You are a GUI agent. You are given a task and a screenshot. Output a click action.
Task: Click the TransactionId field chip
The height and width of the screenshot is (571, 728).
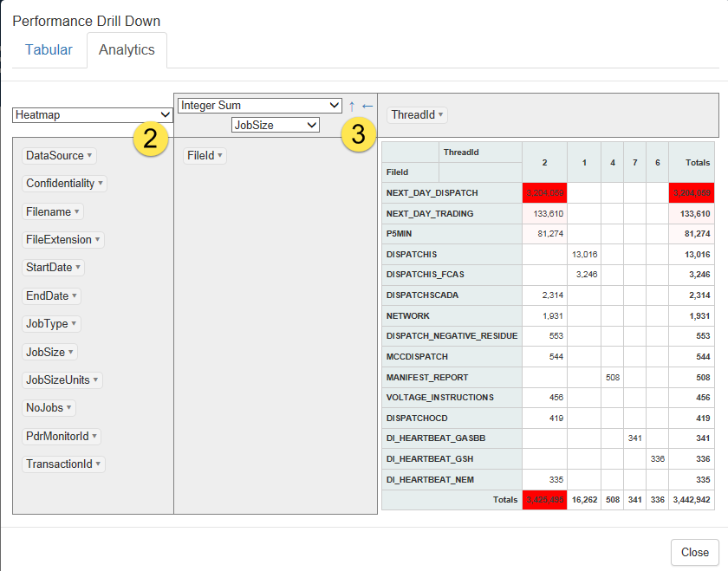pyautogui.click(x=59, y=464)
